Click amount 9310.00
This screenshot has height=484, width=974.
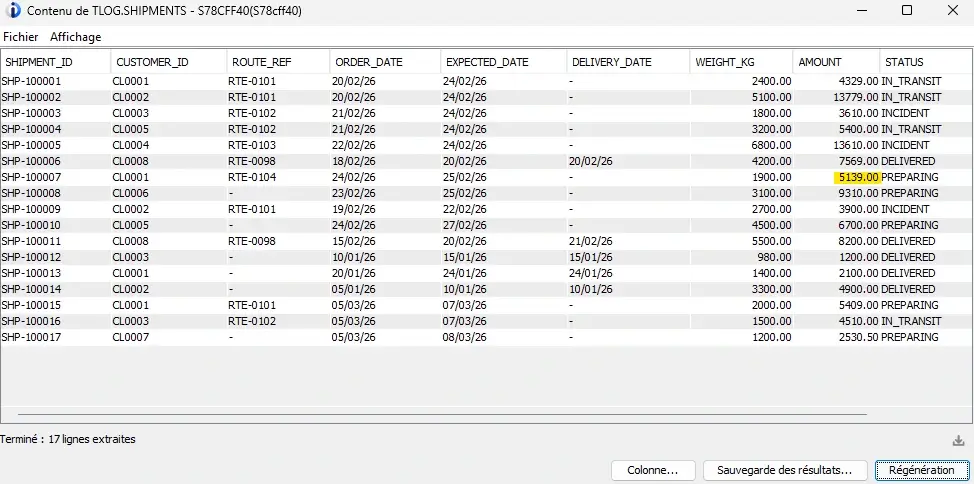[x=858, y=193]
